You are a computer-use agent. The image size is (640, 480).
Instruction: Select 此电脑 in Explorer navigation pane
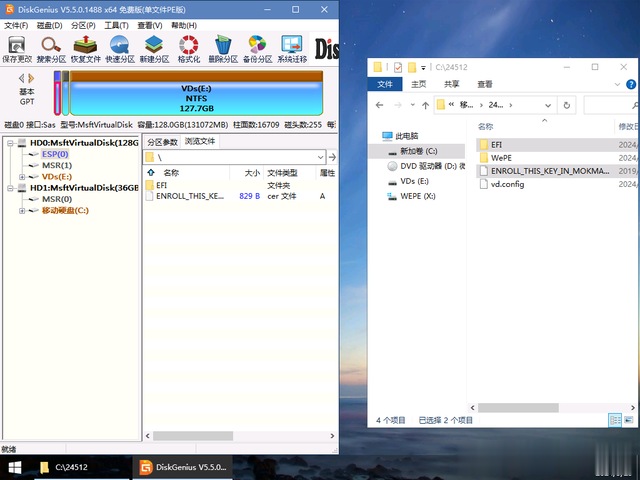click(x=407, y=136)
